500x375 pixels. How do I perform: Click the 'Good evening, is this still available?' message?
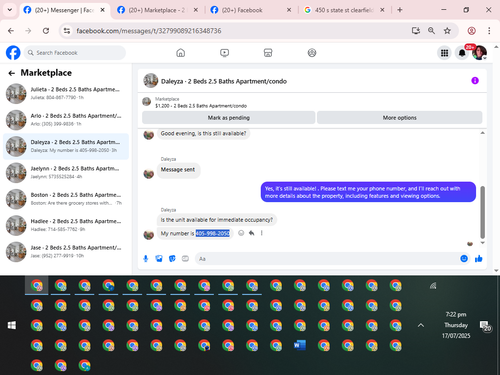click(203, 133)
